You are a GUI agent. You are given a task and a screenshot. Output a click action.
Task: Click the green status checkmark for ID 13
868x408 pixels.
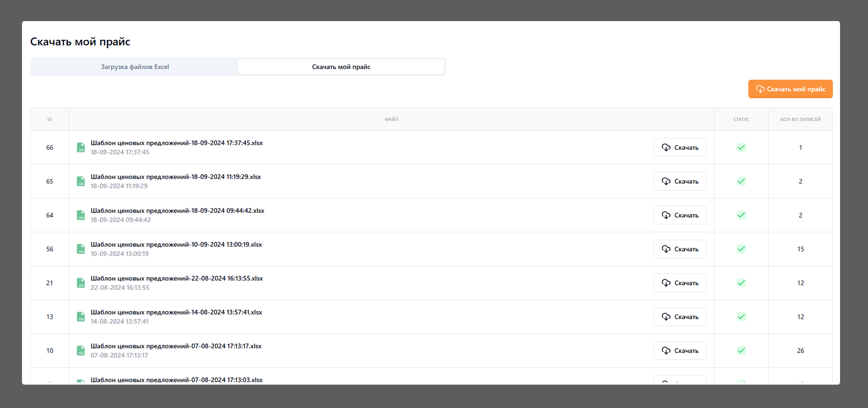(741, 317)
